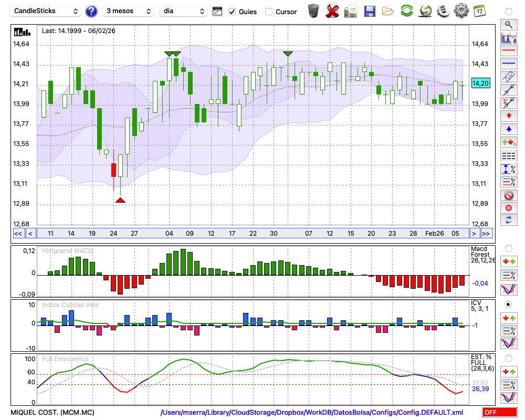Select the trend line arrows tool
This screenshot has width=525, height=420.
pyautogui.click(x=509, y=90)
